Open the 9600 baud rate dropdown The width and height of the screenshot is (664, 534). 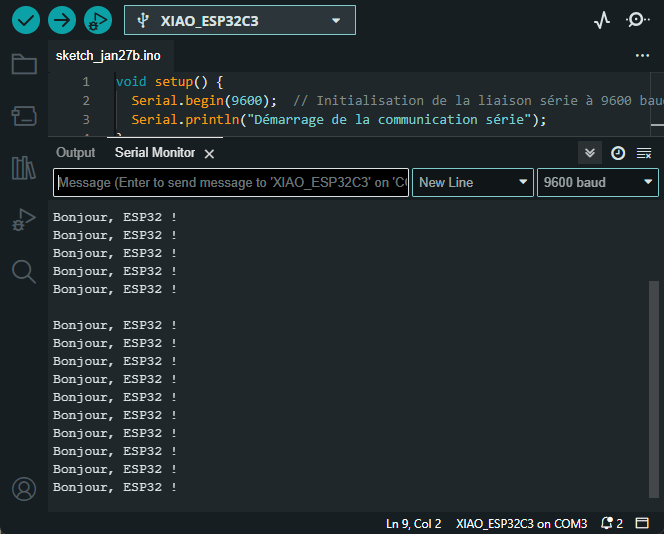[x=597, y=182]
